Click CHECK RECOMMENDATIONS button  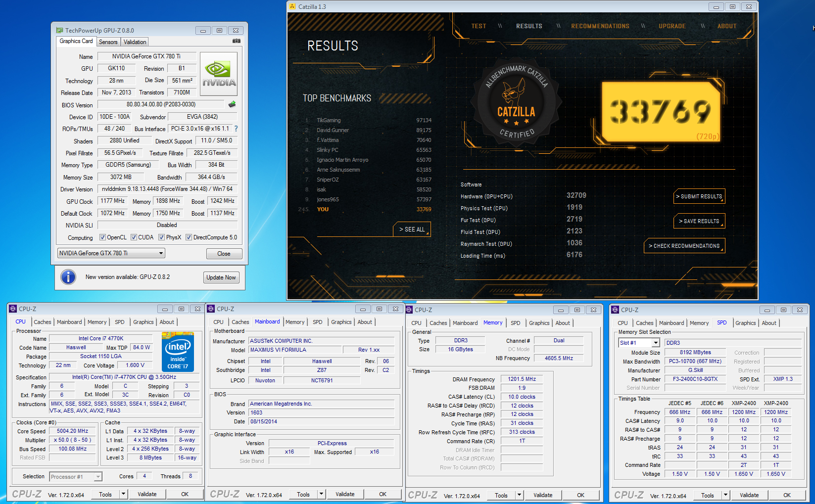tap(684, 246)
